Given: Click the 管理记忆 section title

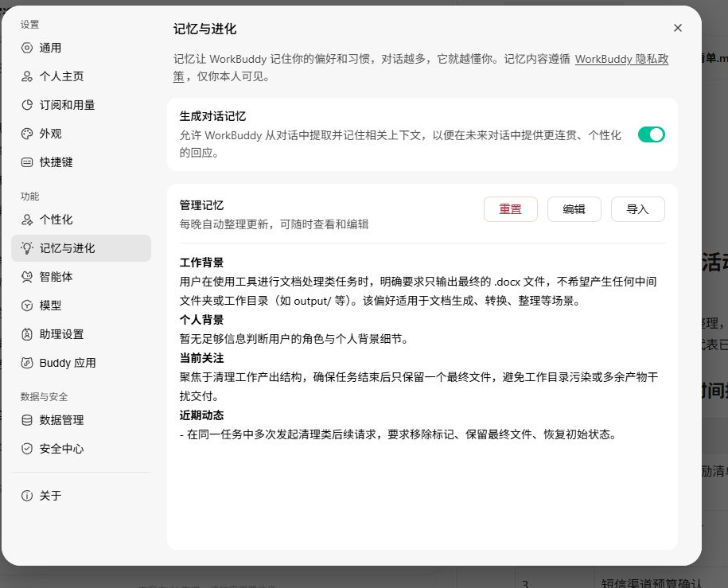Looking at the screenshot, I should [x=201, y=205].
